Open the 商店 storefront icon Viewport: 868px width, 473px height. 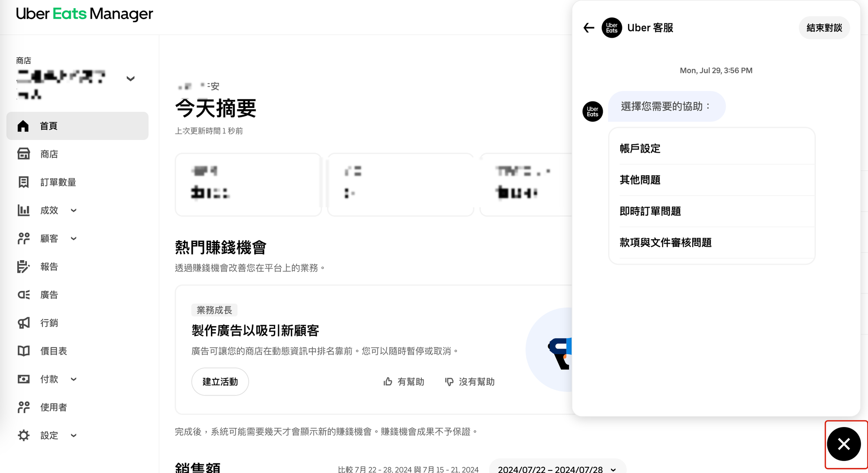(23, 154)
